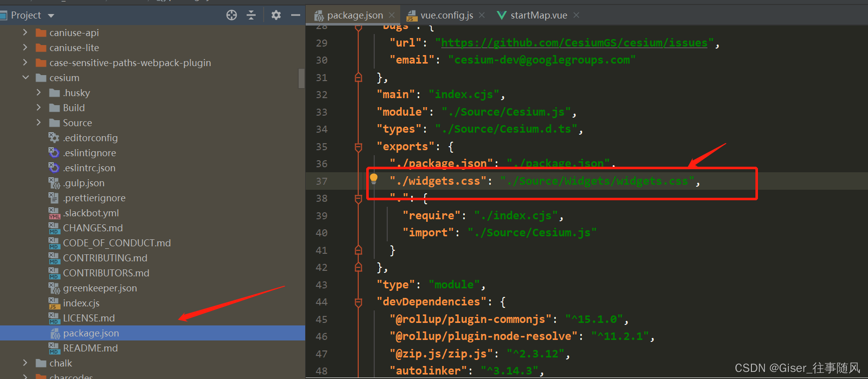Select the .editorconfig file icon

(54, 138)
